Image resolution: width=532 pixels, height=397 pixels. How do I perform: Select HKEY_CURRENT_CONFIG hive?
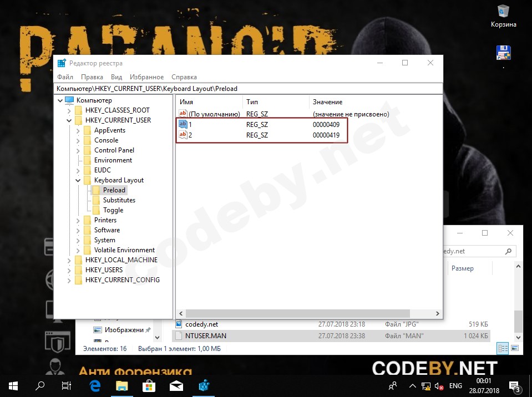pyautogui.click(x=122, y=280)
